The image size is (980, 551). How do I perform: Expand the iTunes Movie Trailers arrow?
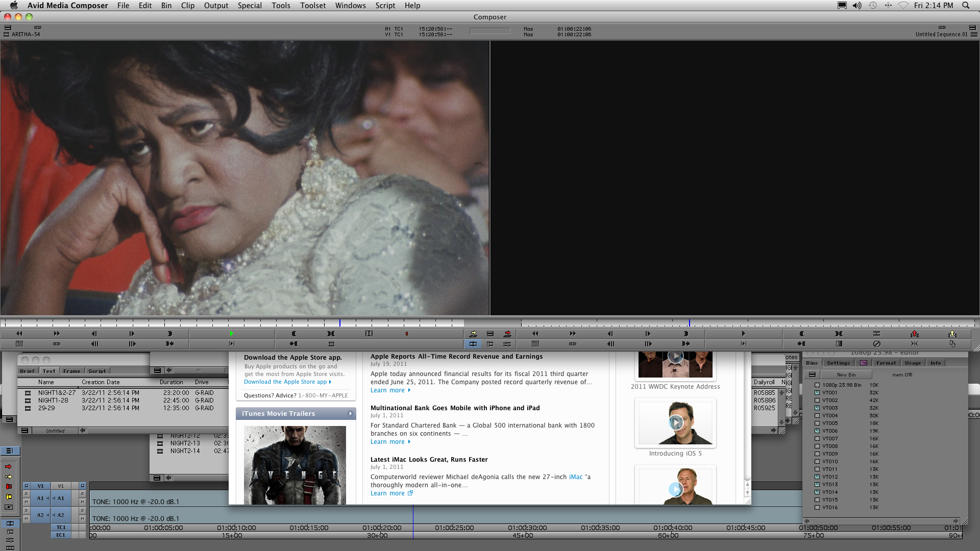coord(350,414)
